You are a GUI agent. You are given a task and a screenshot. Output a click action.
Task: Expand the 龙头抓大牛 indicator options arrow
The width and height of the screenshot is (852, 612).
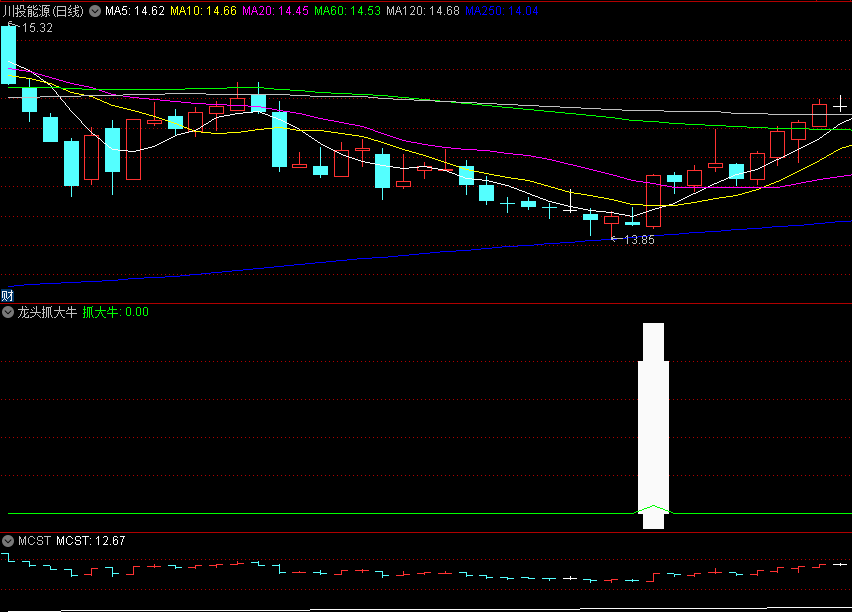pos(8,312)
